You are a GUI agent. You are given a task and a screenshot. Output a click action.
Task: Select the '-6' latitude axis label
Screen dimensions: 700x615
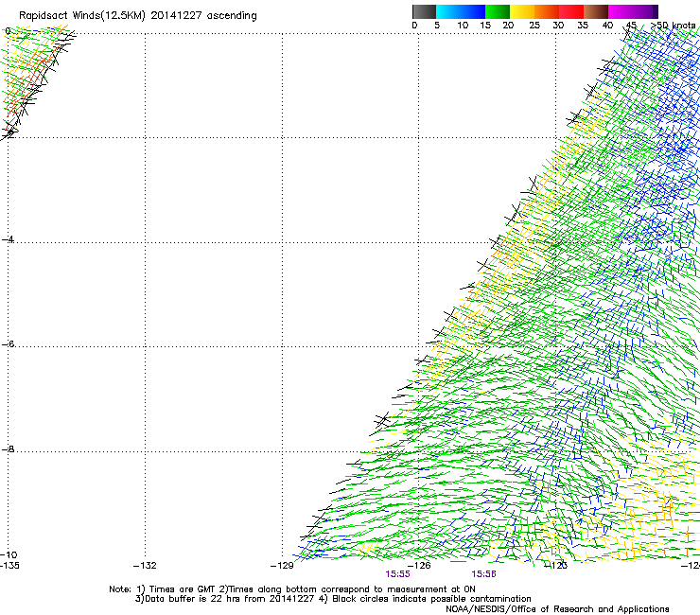click(x=8, y=343)
